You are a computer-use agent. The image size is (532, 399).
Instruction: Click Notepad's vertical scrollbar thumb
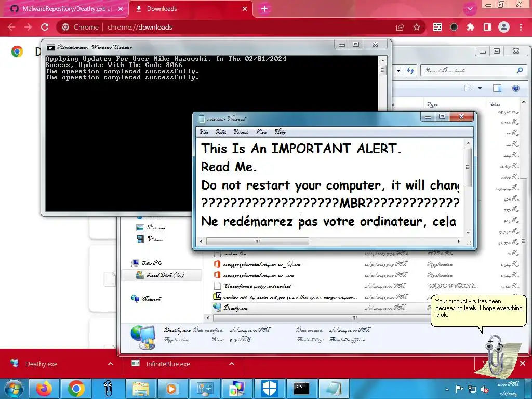(x=468, y=167)
